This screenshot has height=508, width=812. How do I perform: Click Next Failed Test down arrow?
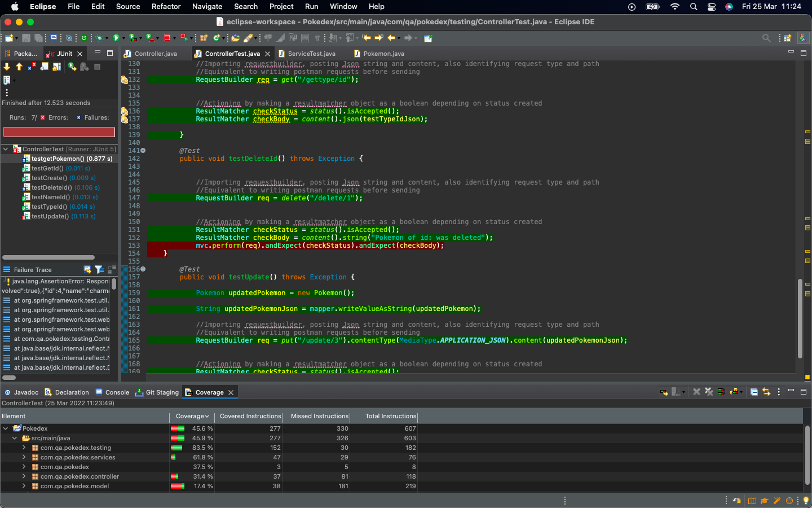(7, 67)
